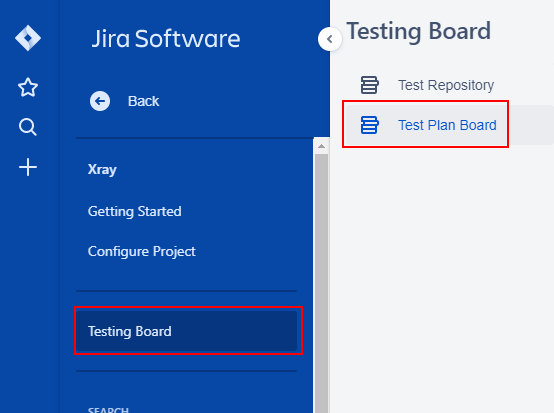Click the partially visible SEARCH section label
The height and width of the screenshot is (413, 554).
tap(108, 410)
